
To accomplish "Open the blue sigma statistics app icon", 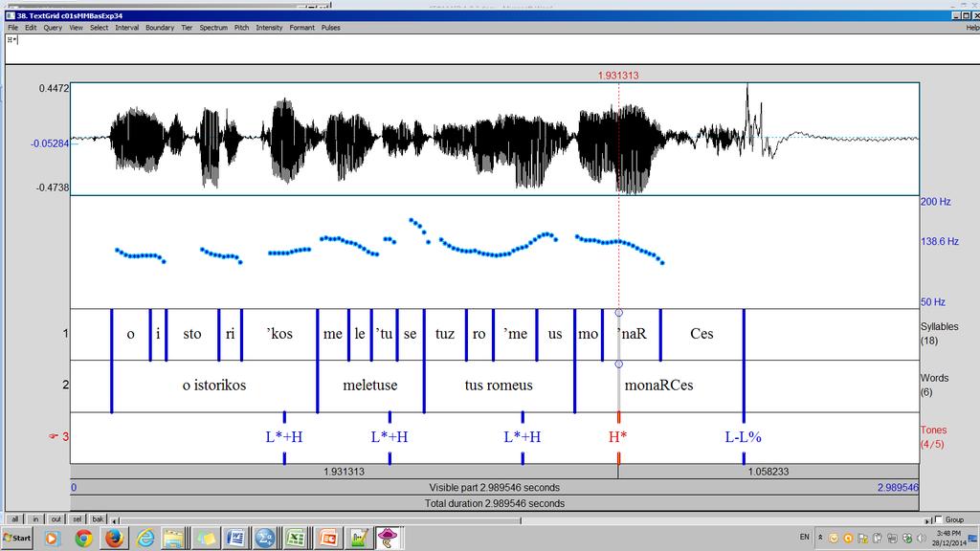I will (x=266, y=538).
